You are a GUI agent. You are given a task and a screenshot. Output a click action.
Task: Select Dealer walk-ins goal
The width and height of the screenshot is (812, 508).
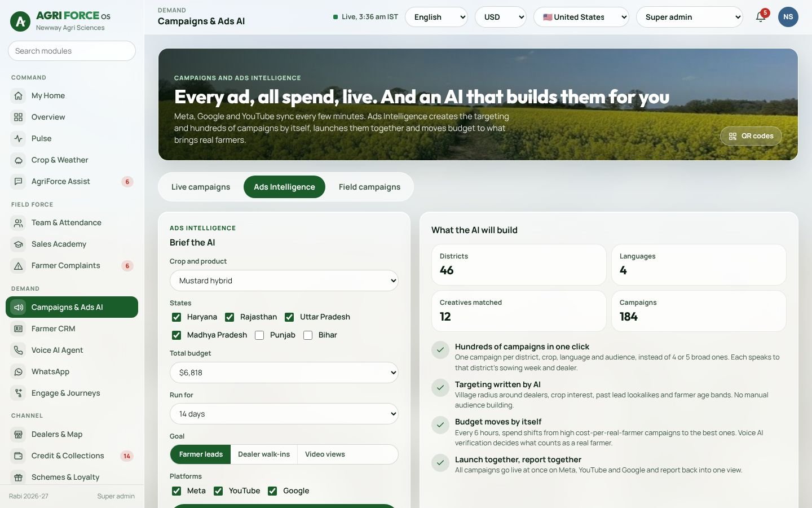pos(264,454)
